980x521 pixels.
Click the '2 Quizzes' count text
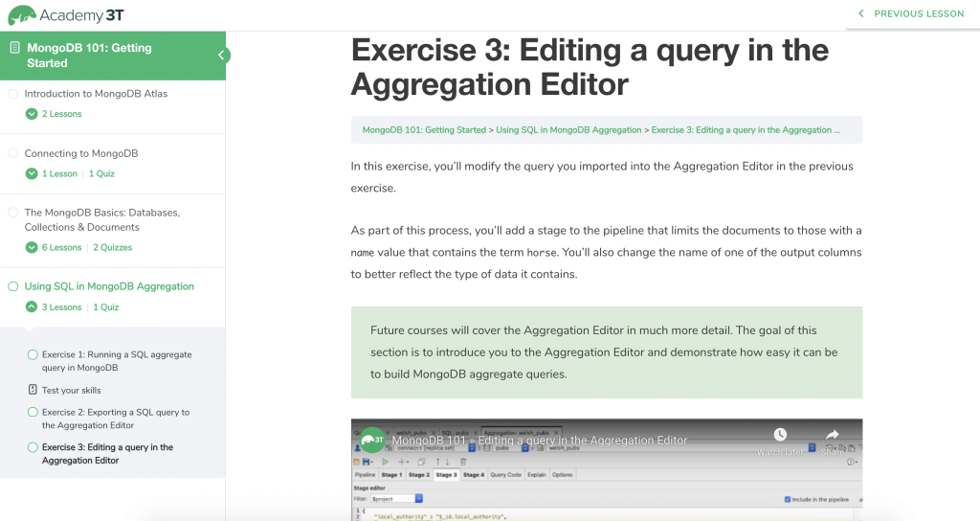113,248
